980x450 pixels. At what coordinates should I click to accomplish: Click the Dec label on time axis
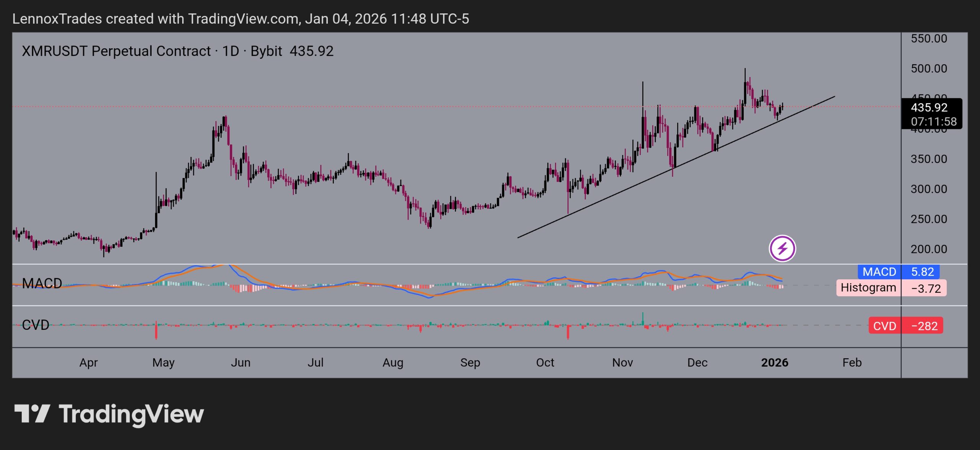[697, 363]
